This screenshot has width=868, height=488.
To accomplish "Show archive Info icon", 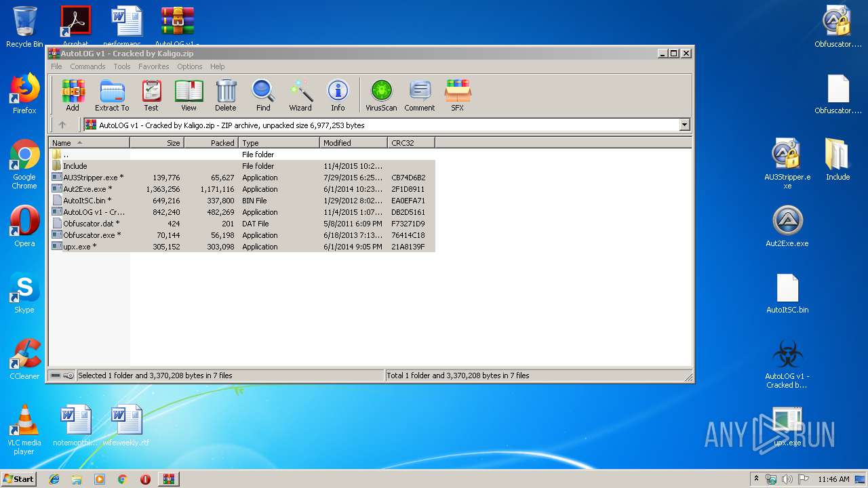I will pos(338,96).
